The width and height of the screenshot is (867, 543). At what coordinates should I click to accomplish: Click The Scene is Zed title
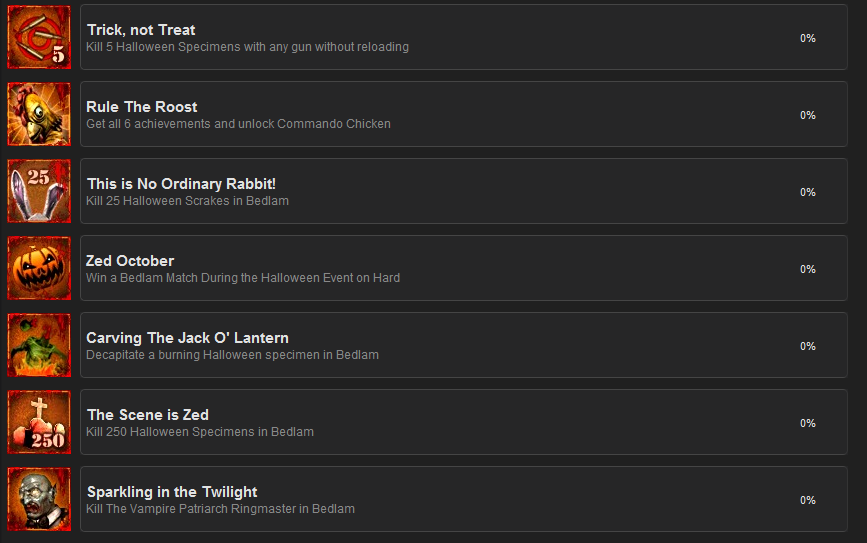coord(148,415)
